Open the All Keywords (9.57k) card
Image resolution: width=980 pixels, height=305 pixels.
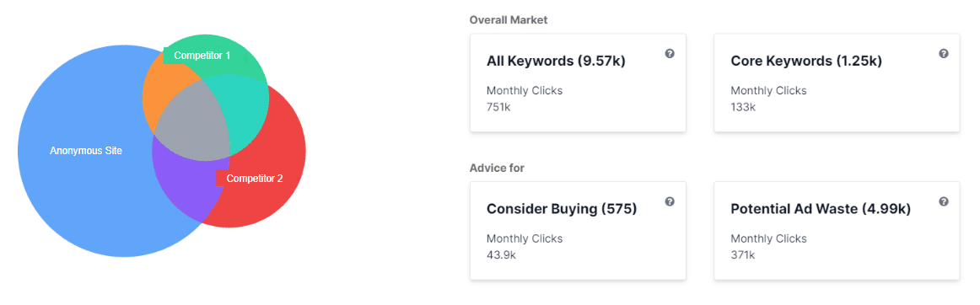(578, 83)
